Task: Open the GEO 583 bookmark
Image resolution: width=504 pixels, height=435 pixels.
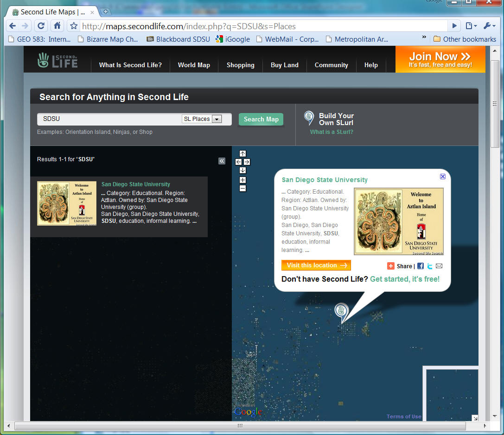Action: tap(39, 39)
